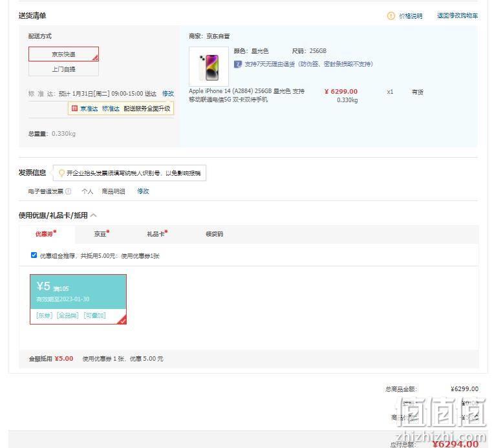Screen dimensions: 492x448
Task: Click the 京准达 red badge icon
Action: [x=74, y=108]
